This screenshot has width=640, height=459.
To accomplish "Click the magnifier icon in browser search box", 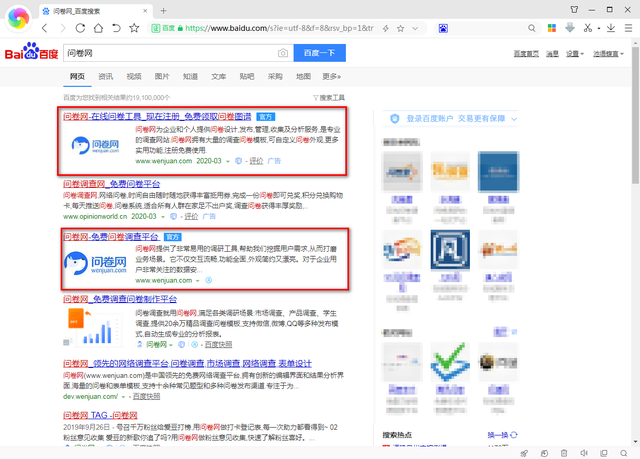I will pos(531,28).
